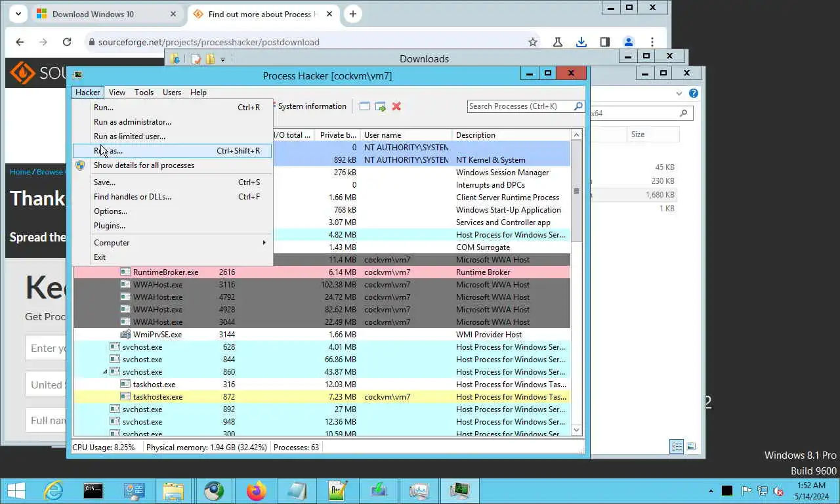840x504 pixels.
Task: Select Find handles or DLLs... entry
Action: point(172,197)
